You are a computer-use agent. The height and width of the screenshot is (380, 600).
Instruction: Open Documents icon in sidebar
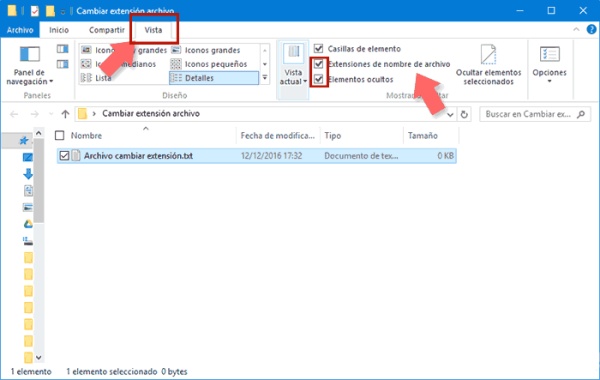pos(28,191)
